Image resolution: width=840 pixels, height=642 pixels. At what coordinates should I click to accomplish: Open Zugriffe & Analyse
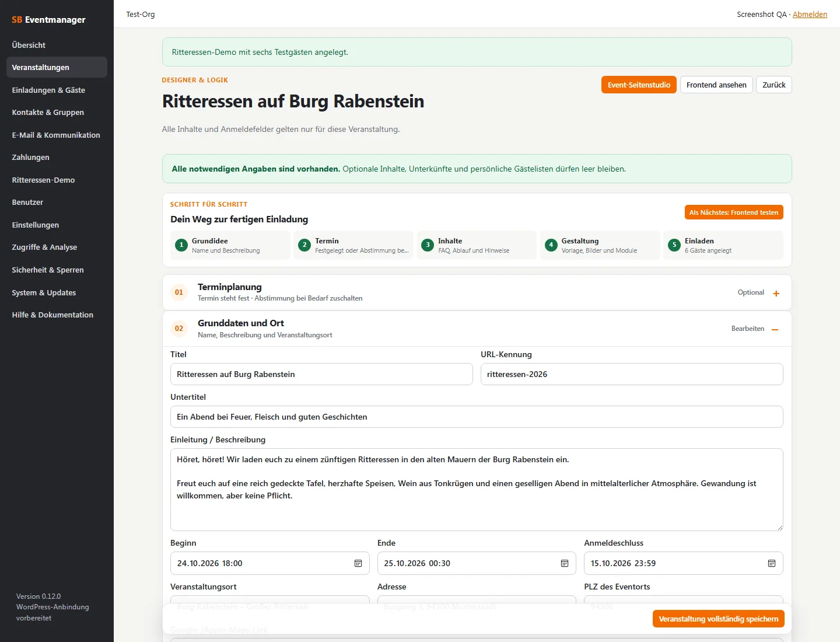tap(57, 247)
